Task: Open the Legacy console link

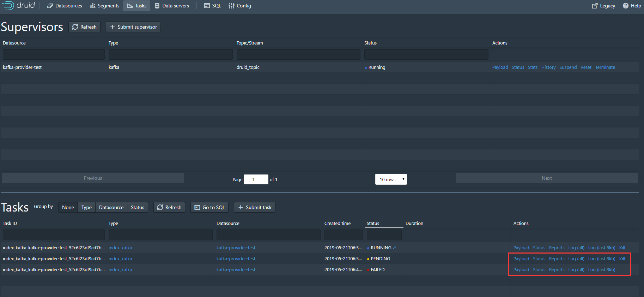Action: click(603, 6)
